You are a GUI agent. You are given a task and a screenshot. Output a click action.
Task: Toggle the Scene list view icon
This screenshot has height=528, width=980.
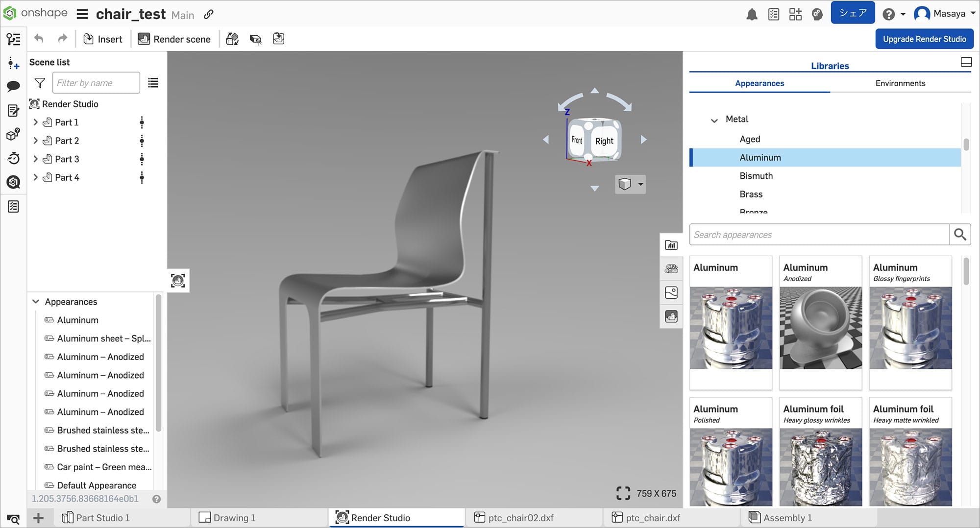(153, 83)
